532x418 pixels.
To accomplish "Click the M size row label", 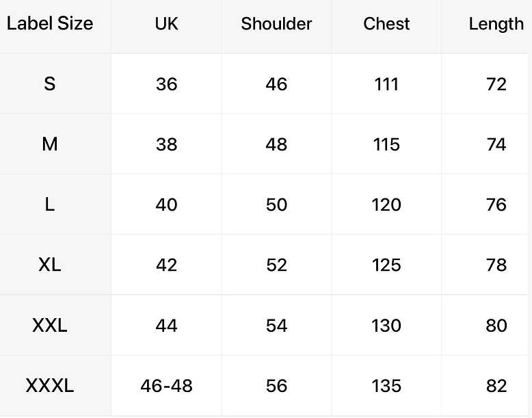I will tap(49, 144).
